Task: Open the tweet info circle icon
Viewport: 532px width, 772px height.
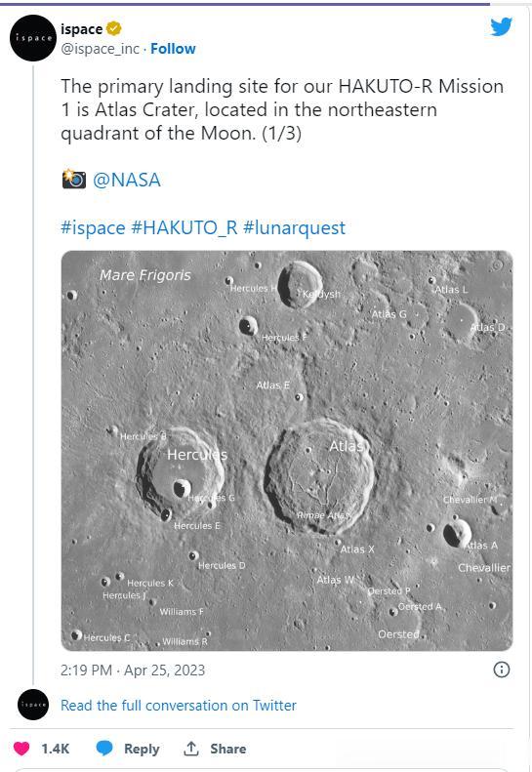Action: pyautogui.click(x=502, y=670)
